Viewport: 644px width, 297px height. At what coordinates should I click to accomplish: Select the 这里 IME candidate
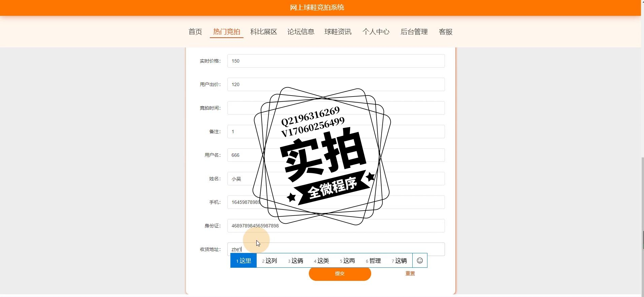click(x=244, y=261)
